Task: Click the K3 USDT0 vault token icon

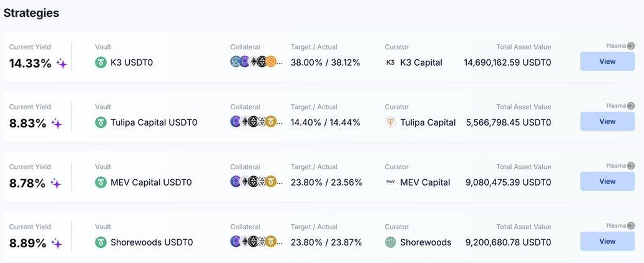Action: point(101,62)
